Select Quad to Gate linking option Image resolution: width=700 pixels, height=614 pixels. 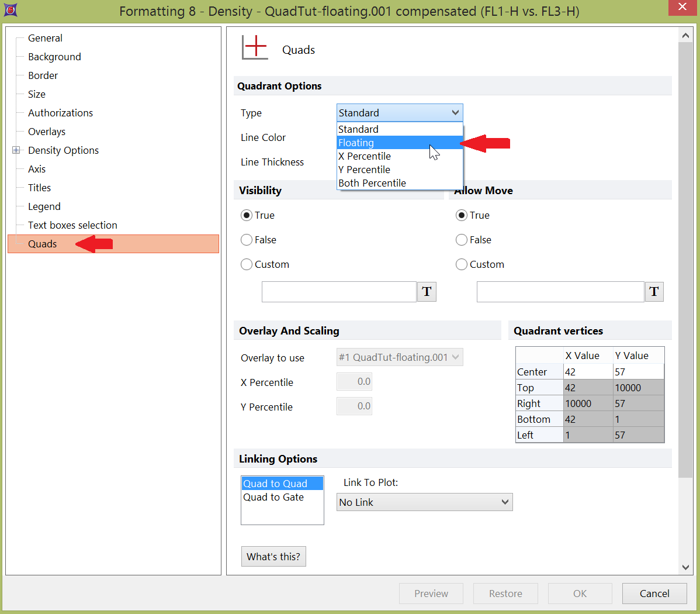[x=273, y=497]
